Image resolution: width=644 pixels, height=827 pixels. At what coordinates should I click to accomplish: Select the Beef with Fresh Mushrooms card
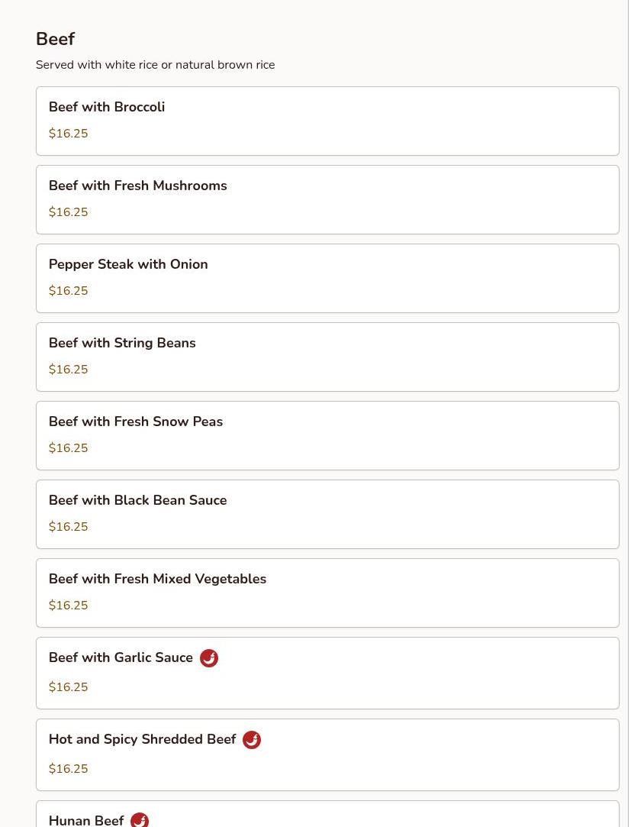(327, 199)
